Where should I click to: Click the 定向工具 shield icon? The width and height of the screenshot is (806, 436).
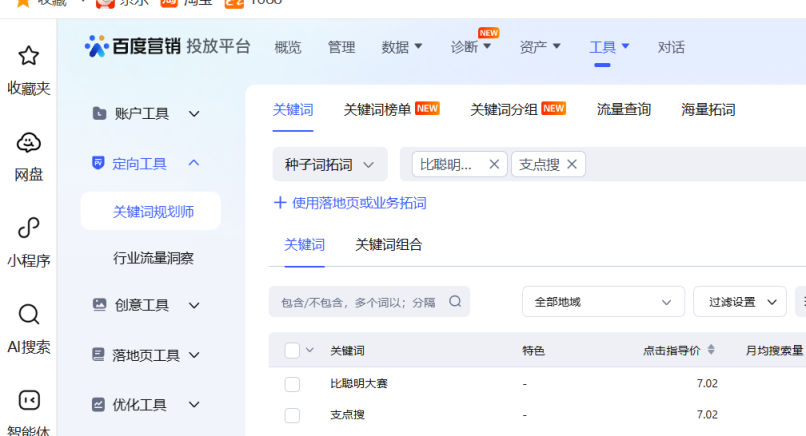(x=98, y=163)
